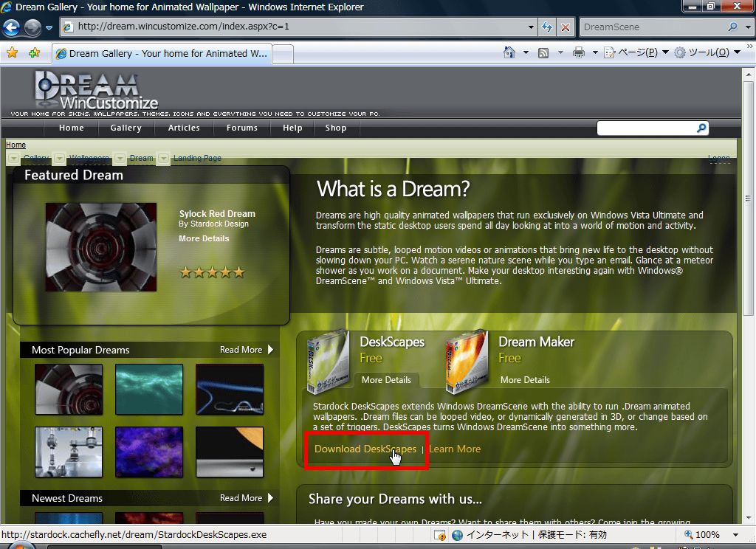
Task: Open the search provider dropdown arrow
Action: pyautogui.click(x=748, y=27)
